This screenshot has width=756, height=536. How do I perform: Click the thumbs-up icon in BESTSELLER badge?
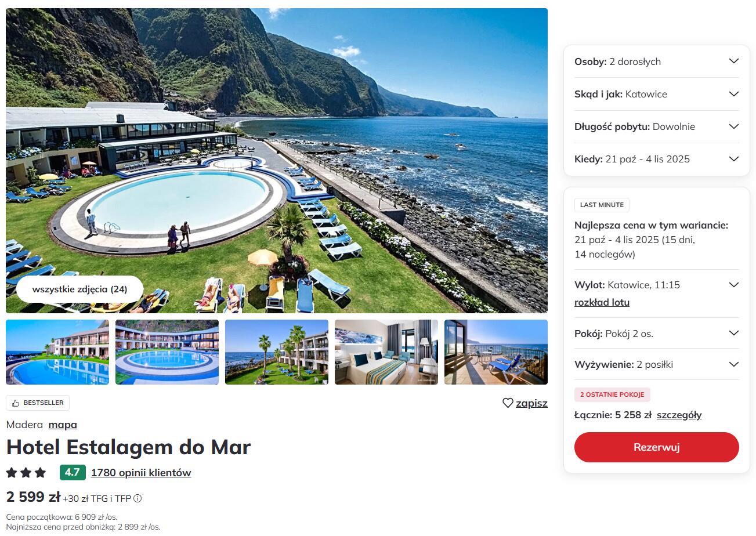tap(16, 403)
